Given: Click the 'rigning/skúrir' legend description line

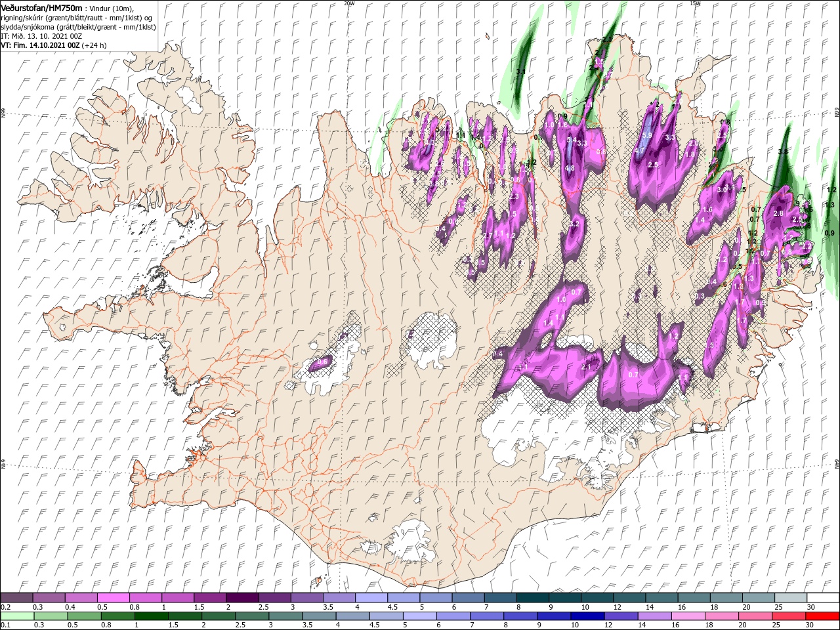Looking at the screenshot, I should pos(77,18).
